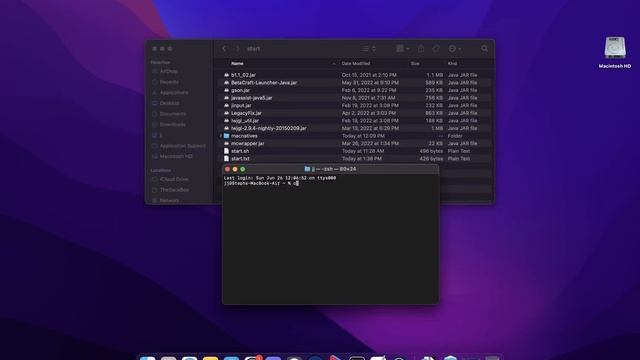Screen dimensions: 640x360
Task: Select LegacyFix.jar in the file list
Action: [246, 113]
